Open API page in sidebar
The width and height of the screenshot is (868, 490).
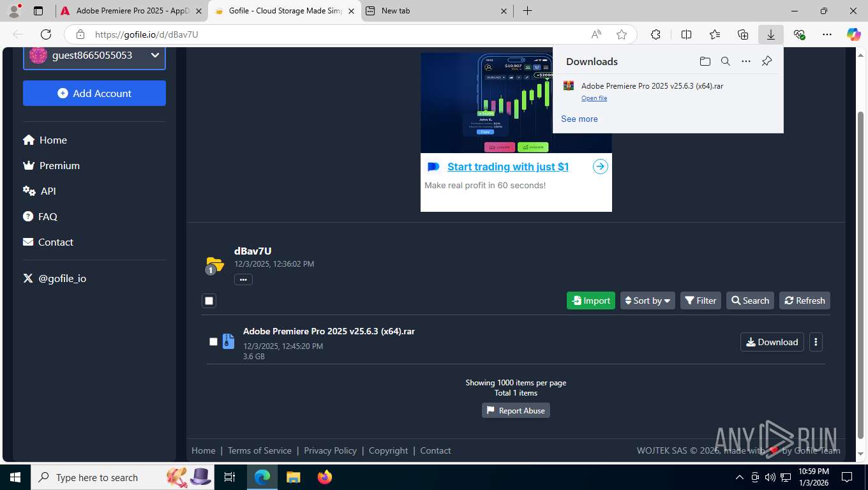tap(40, 191)
